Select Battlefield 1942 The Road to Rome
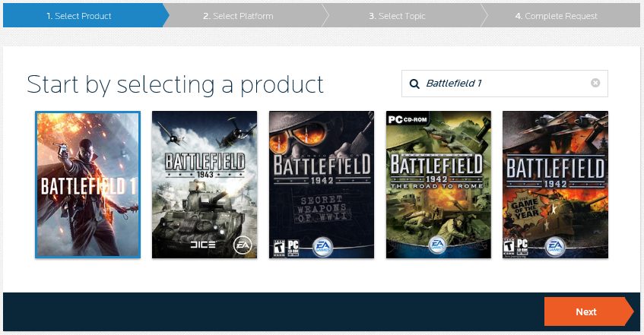The width and height of the screenshot is (644, 335). 438,185
